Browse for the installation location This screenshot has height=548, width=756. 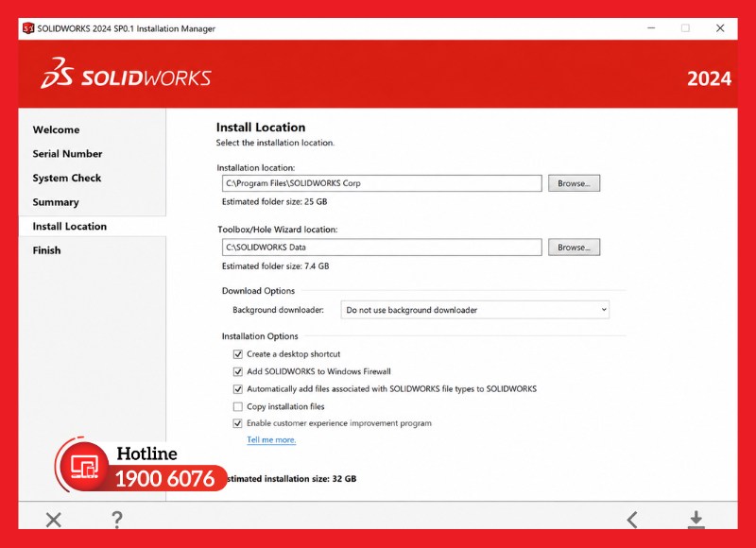574,183
